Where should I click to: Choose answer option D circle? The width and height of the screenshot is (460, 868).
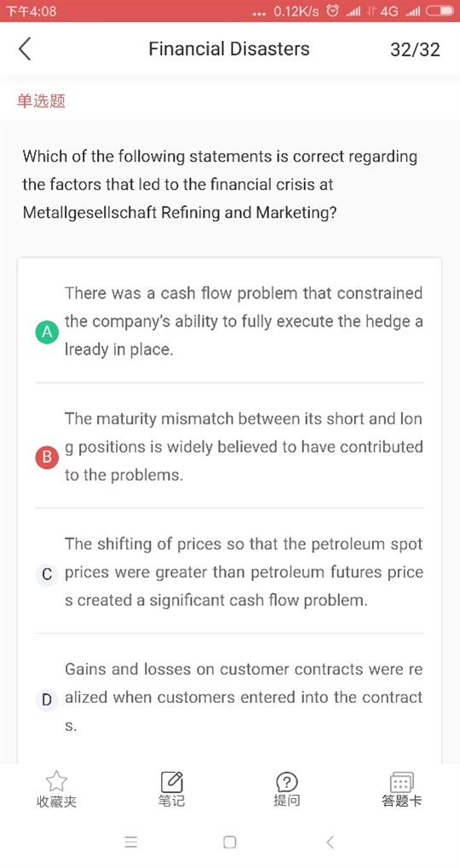point(47,700)
